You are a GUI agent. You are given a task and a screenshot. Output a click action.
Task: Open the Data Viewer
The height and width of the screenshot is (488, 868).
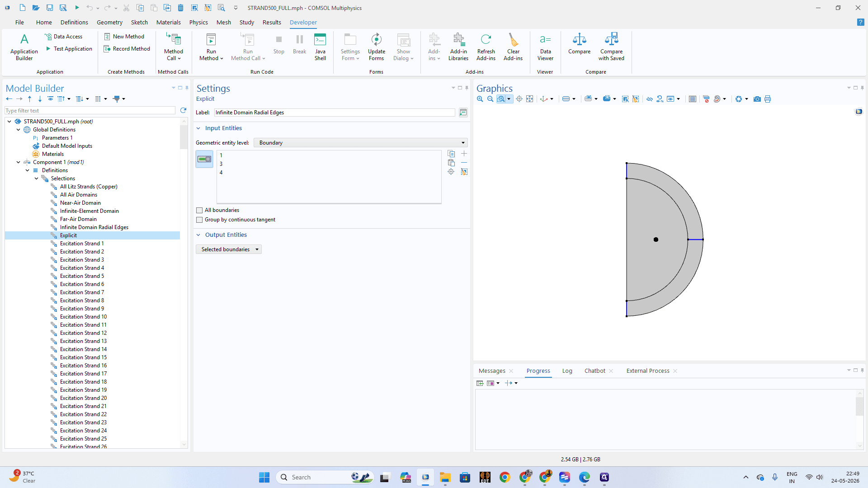(545, 47)
